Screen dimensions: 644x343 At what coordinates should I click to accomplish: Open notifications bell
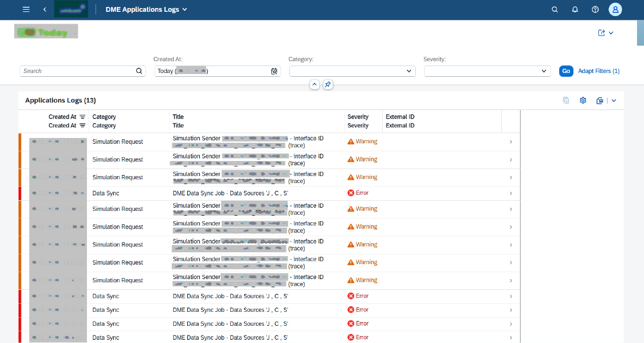click(x=575, y=10)
